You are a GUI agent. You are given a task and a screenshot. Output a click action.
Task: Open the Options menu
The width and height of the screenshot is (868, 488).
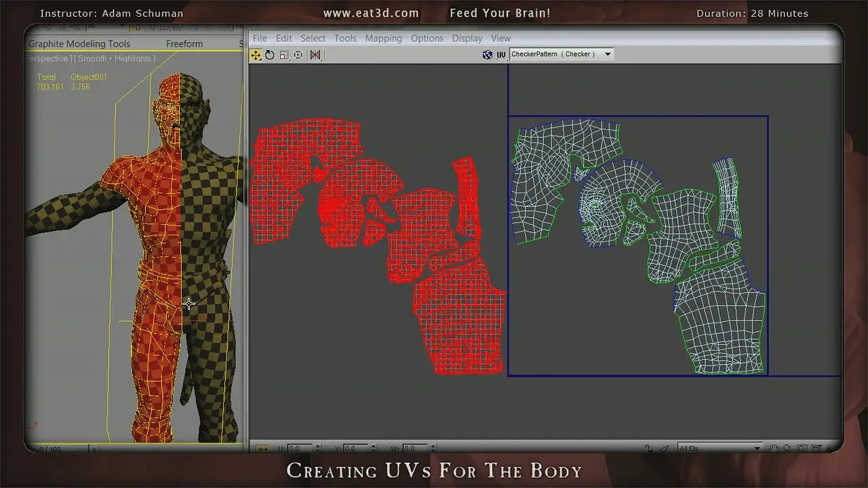427,38
